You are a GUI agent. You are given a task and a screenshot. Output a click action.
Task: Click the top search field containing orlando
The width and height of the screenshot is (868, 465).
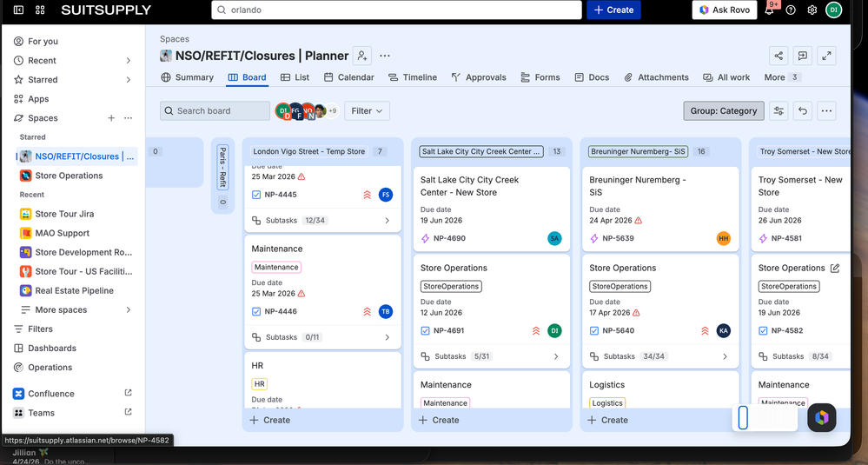coord(396,10)
